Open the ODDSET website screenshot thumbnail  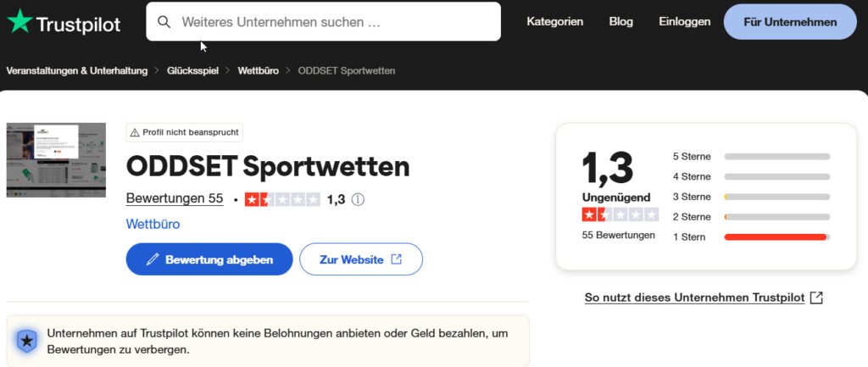pos(56,160)
